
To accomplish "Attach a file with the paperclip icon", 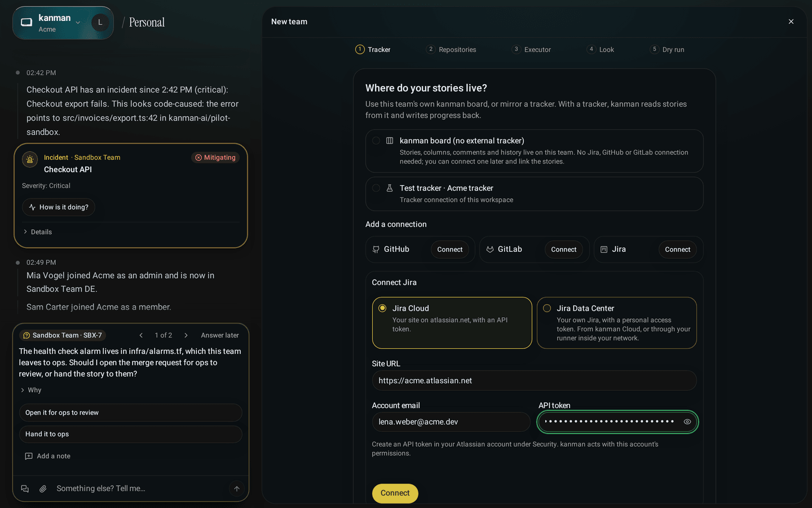I will click(x=43, y=489).
